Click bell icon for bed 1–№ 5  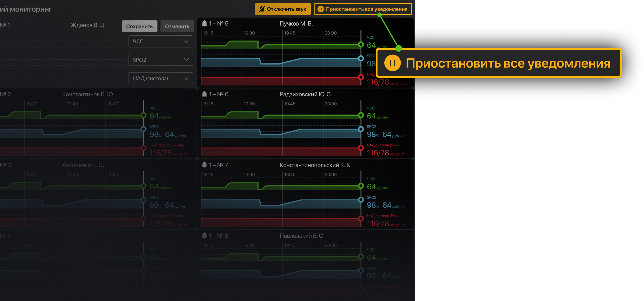point(204,23)
